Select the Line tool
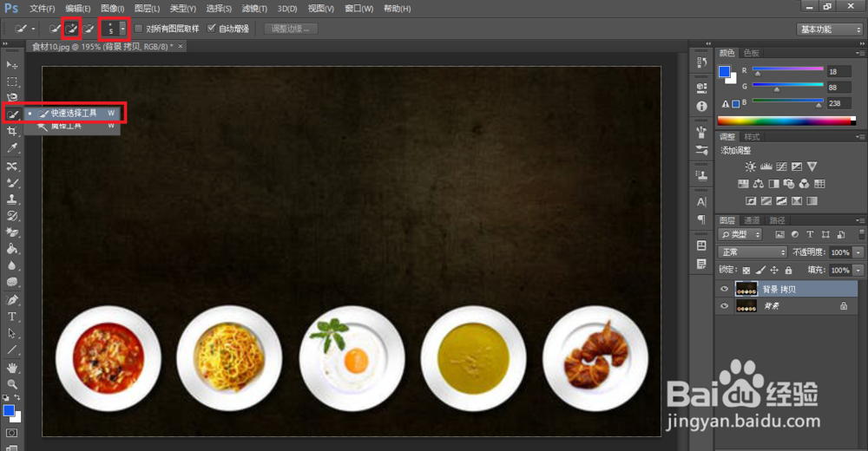The width and height of the screenshot is (868, 451). [11, 350]
